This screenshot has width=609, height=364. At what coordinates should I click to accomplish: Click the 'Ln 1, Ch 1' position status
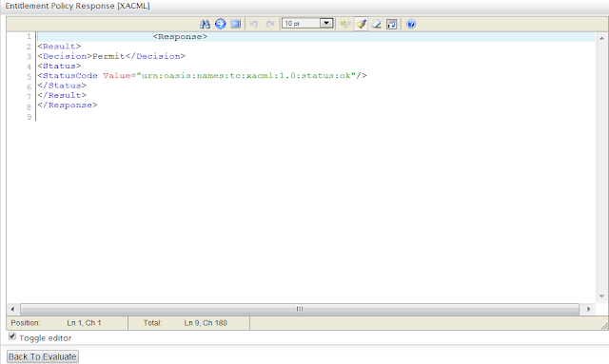pos(84,323)
